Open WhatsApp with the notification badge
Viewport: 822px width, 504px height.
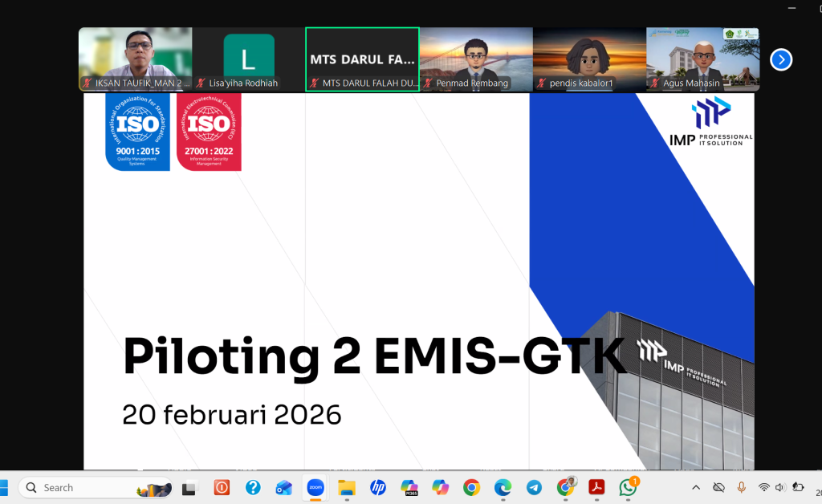(628, 487)
